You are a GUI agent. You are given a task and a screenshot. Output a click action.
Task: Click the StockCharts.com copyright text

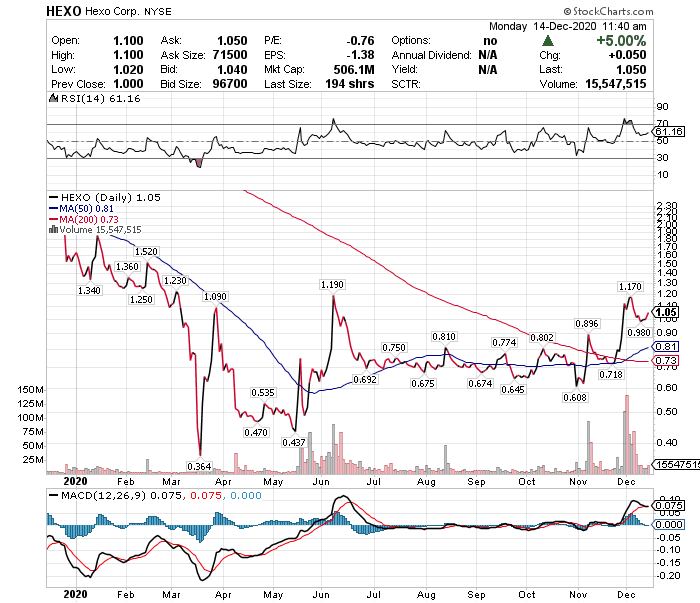point(608,11)
